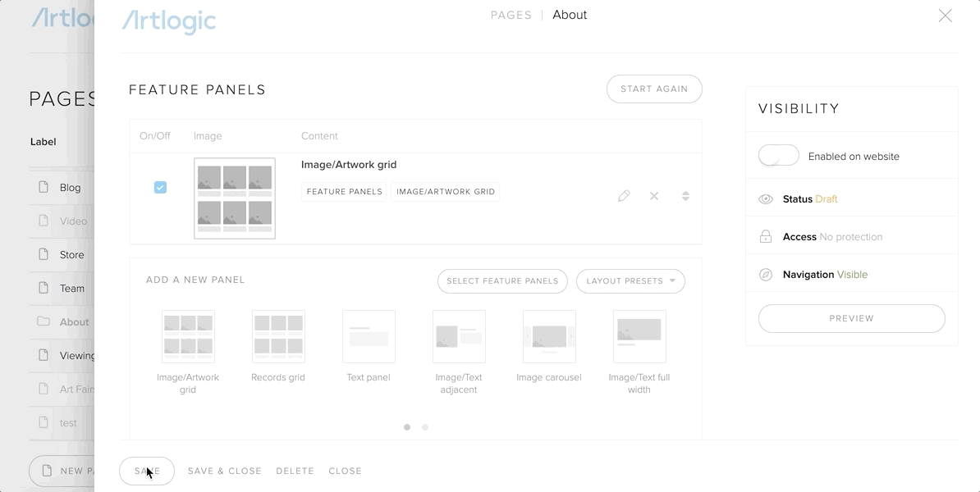Click the Preview button
The image size is (980, 492).
[x=851, y=318]
